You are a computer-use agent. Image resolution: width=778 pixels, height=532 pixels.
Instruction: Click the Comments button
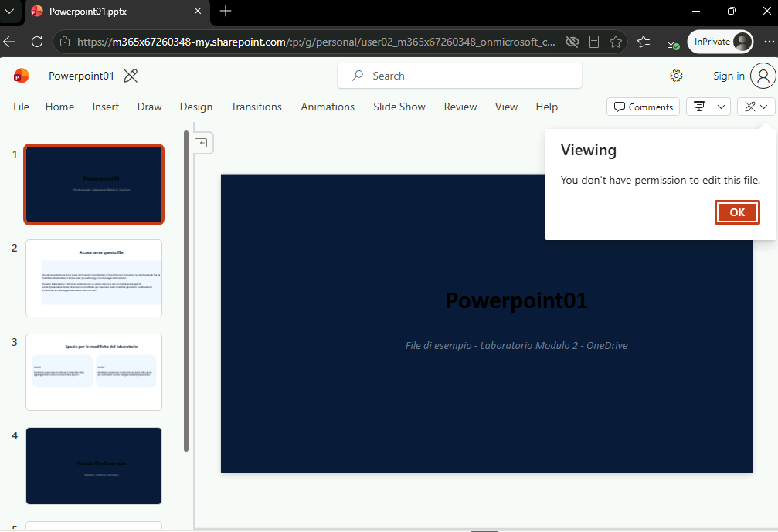tap(643, 107)
